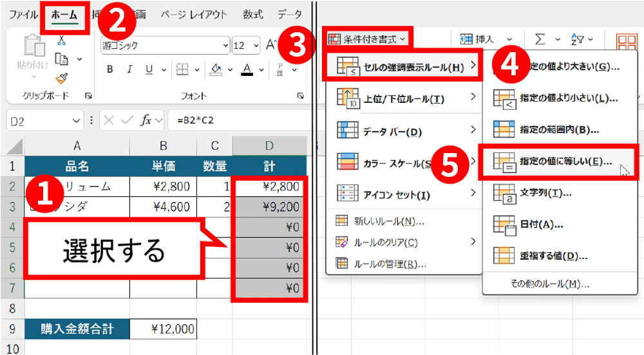The height and width of the screenshot is (355, 644).
Task: Select the 購入金額合計 cell
Action: pos(77,329)
